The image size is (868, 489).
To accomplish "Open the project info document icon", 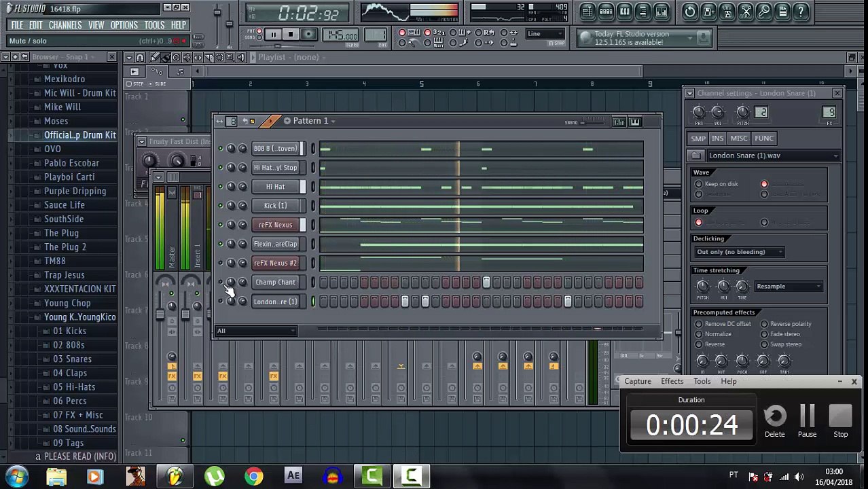I will click(x=782, y=12).
